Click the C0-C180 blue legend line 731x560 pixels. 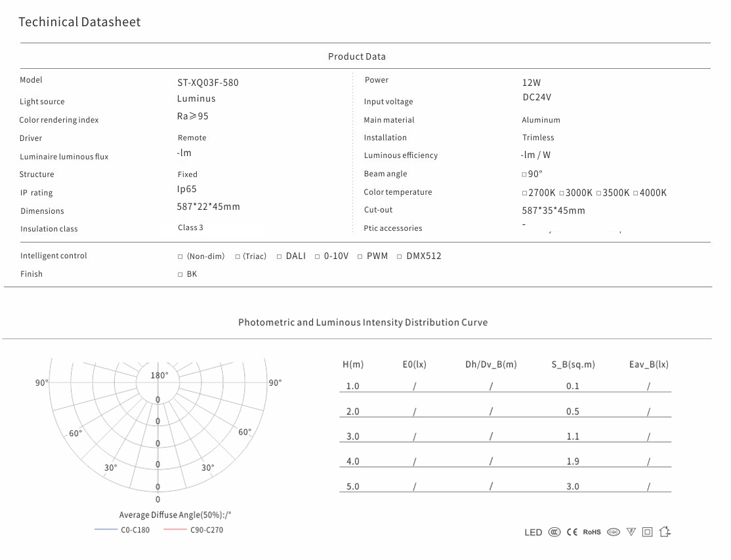(x=106, y=530)
